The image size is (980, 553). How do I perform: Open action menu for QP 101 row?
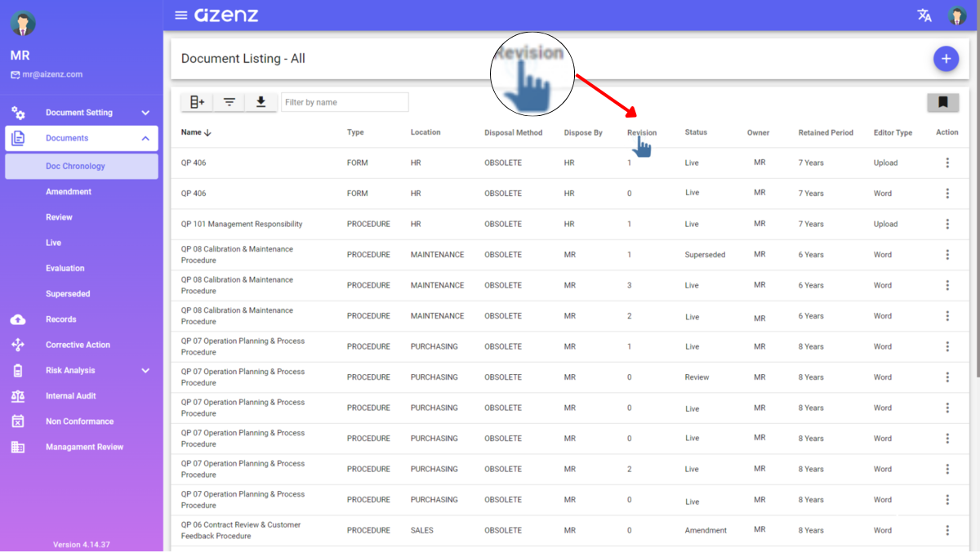pyautogui.click(x=947, y=224)
